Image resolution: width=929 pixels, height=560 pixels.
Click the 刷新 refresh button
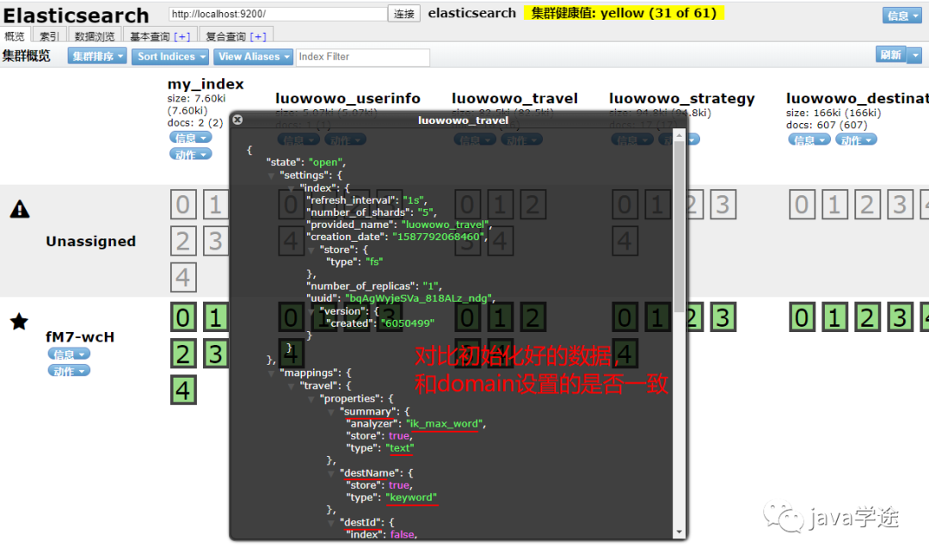(891, 54)
